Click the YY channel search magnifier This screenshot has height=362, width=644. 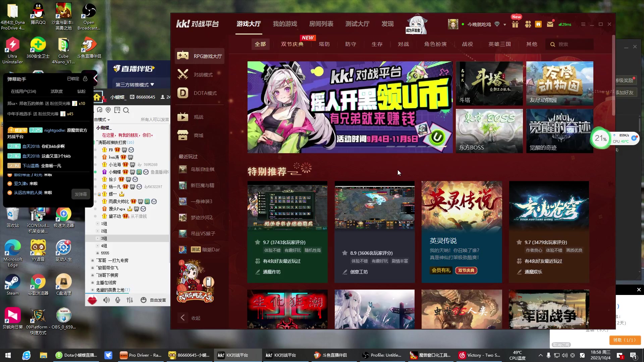126,110
